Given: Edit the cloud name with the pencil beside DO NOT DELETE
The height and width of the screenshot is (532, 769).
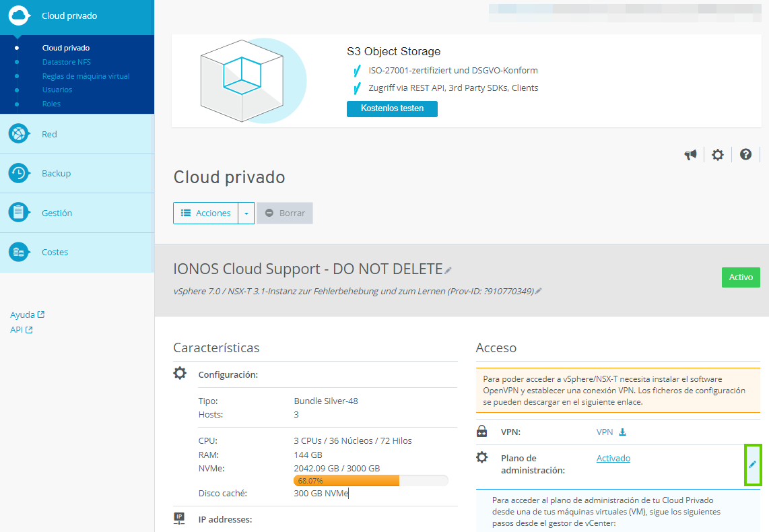Looking at the screenshot, I should point(448,269).
